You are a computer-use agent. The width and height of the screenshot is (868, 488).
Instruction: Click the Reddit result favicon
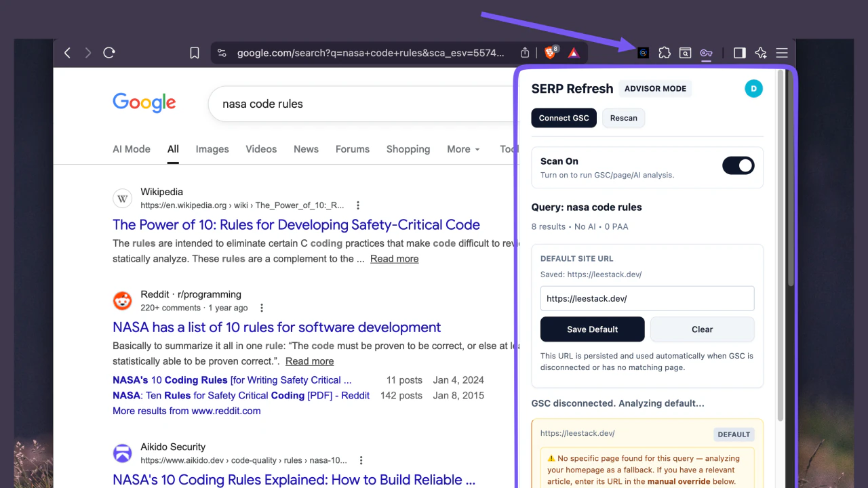122,301
